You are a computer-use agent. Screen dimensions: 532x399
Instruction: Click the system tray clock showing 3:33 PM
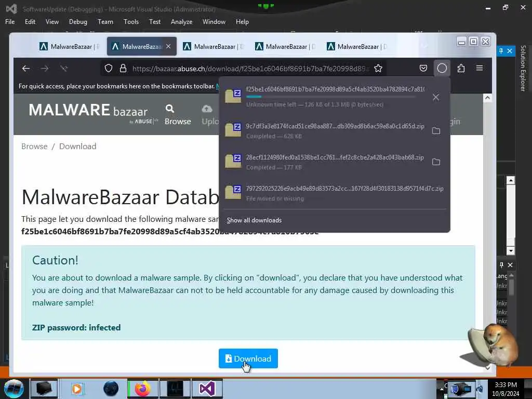tap(506, 389)
